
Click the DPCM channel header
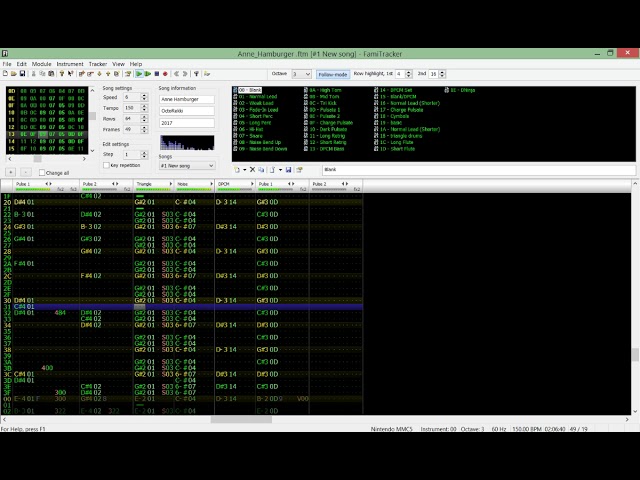click(235, 186)
